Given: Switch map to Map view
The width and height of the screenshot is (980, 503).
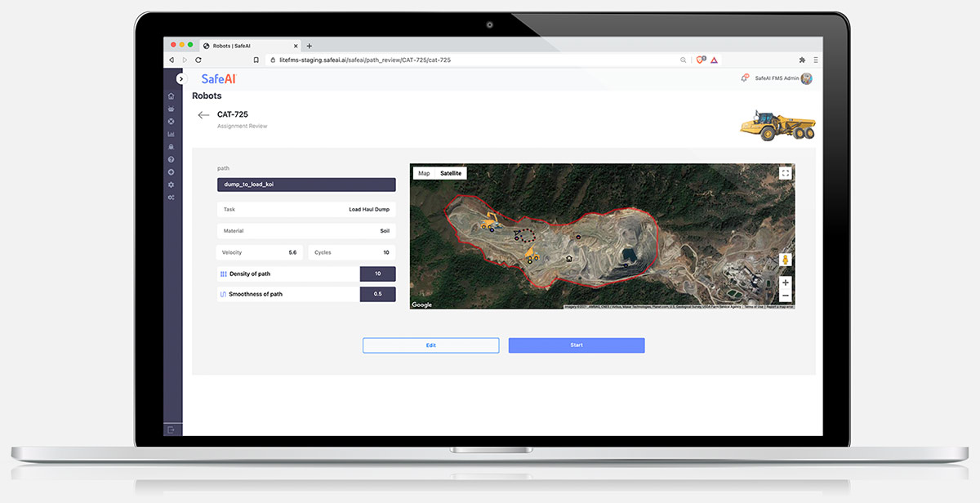Looking at the screenshot, I should click(x=423, y=173).
